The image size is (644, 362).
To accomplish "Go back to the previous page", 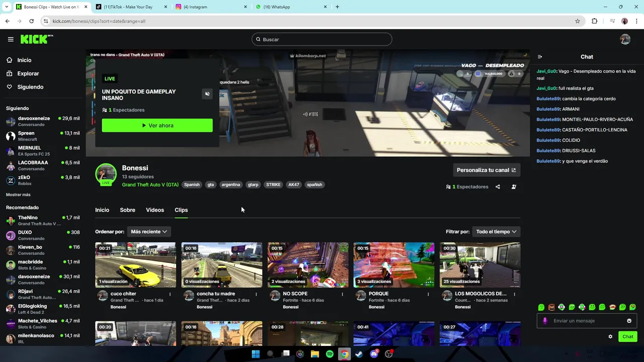I will pyautogui.click(x=7, y=21).
